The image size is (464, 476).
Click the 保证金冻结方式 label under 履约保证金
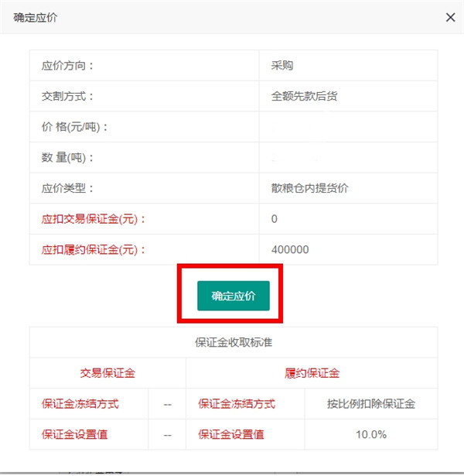(237, 403)
